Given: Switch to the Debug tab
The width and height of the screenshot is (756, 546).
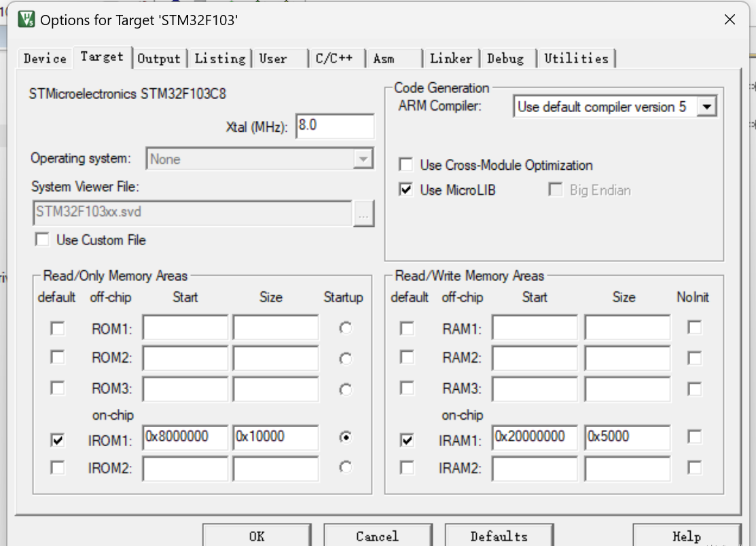Looking at the screenshot, I should (x=507, y=58).
